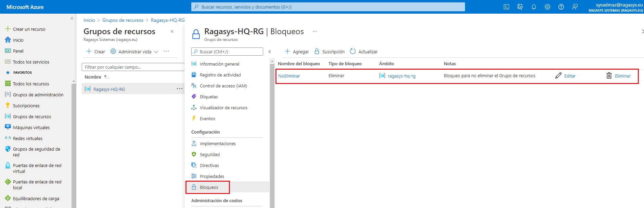
Task: Click Grupos de recursos breadcrumb link
Action: [123, 20]
